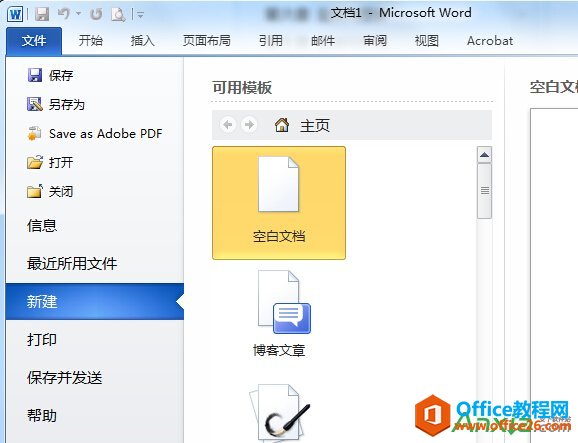Viewport: 578px width, 443px height.
Task: Click the folder icon beside 关闭
Action: point(35,191)
